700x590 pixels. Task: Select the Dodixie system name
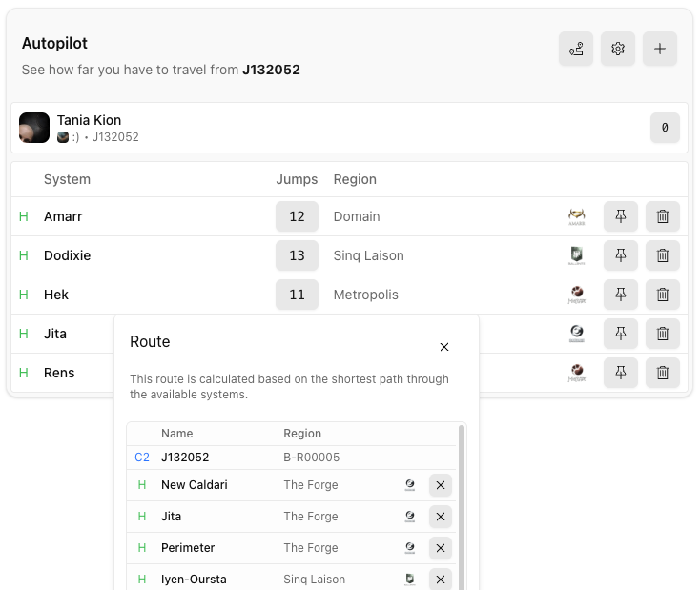click(x=68, y=255)
